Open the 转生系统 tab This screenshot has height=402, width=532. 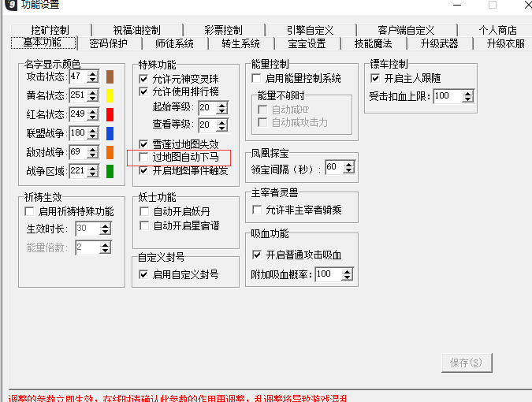coord(241,43)
